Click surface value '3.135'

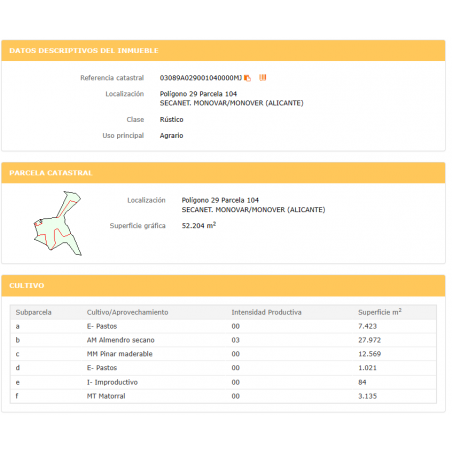[367, 396]
